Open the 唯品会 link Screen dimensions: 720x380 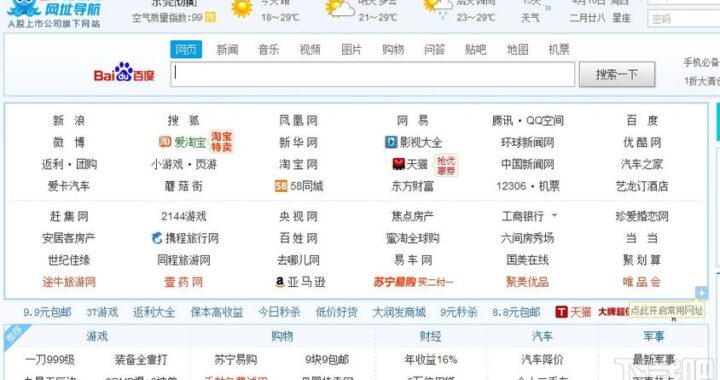(x=642, y=282)
